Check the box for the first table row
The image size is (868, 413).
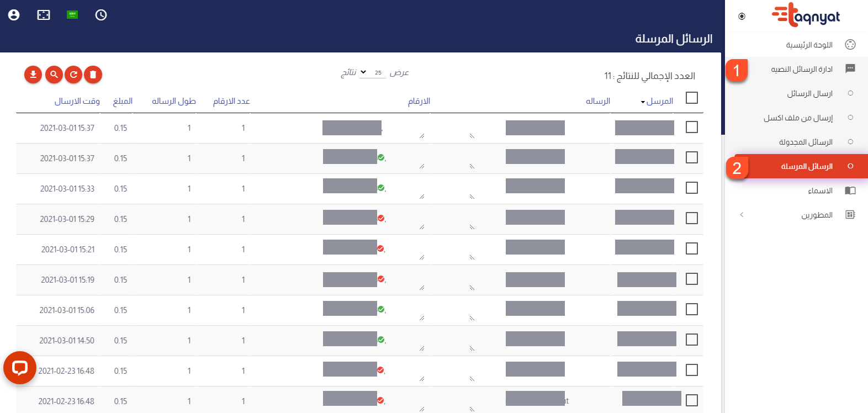pos(692,127)
